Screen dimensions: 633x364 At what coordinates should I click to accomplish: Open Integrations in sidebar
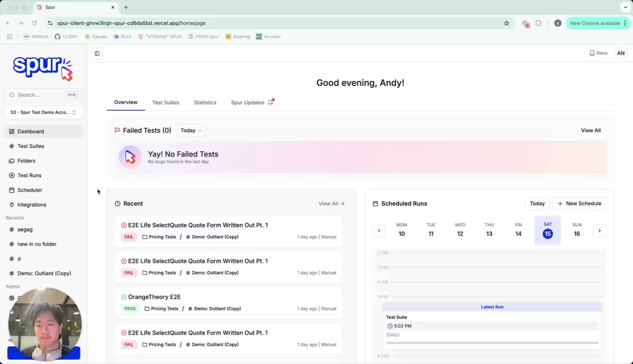[x=44, y=205]
